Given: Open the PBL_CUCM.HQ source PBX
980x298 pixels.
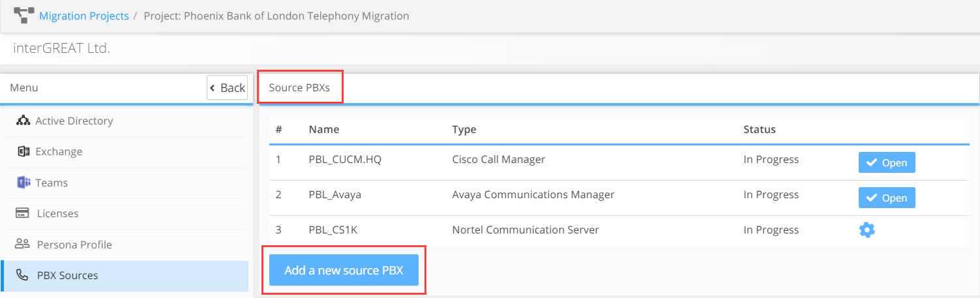Looking at the screenshot, I should click(887, 163).
